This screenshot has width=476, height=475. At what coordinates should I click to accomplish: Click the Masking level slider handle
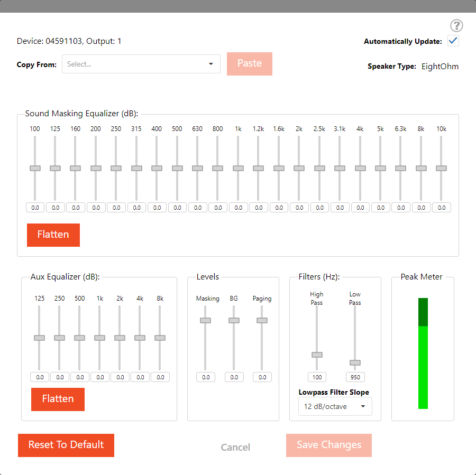pyautogui.click(x=206, y=321)
